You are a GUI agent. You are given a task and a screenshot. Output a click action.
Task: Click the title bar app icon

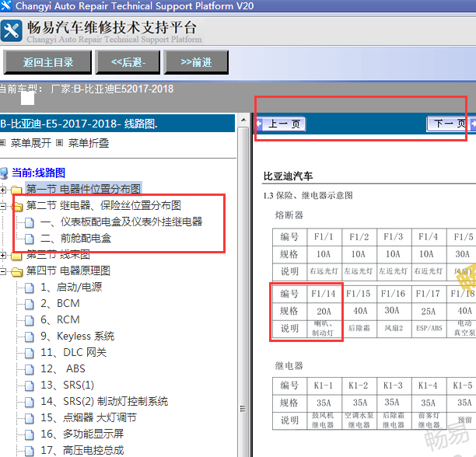(x=6, y=5)
